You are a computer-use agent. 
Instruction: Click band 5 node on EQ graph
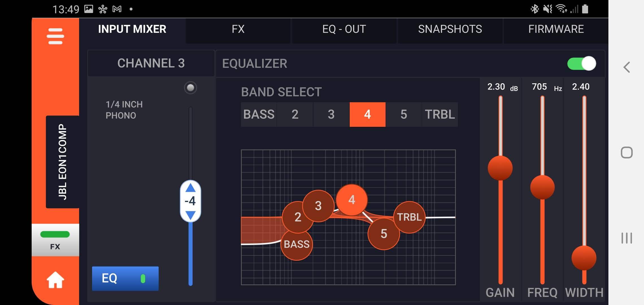pyautogui.click(x=384, y=234)
